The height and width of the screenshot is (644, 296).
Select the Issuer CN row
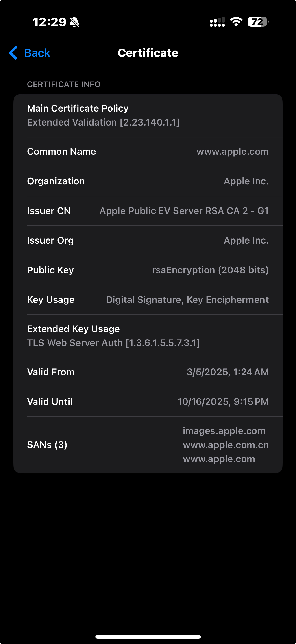148,211
